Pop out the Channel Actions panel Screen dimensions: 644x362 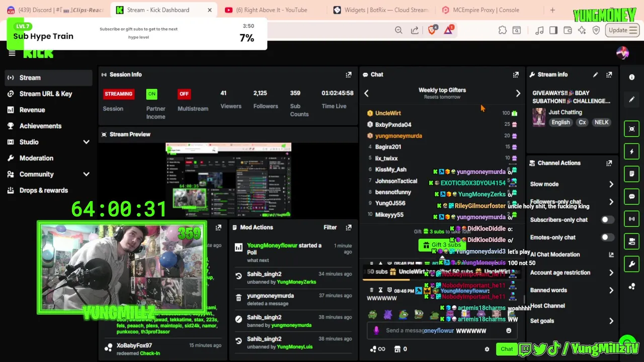[609, 163]
